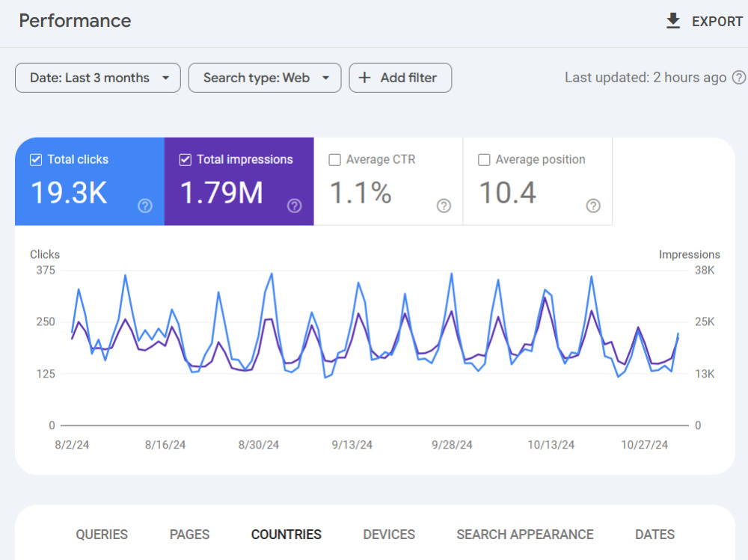Click the 125 clicks axis value
Image resolution: width=748 pixels, height=560 pixels.
pyautogui.click(x=46, y=374)
